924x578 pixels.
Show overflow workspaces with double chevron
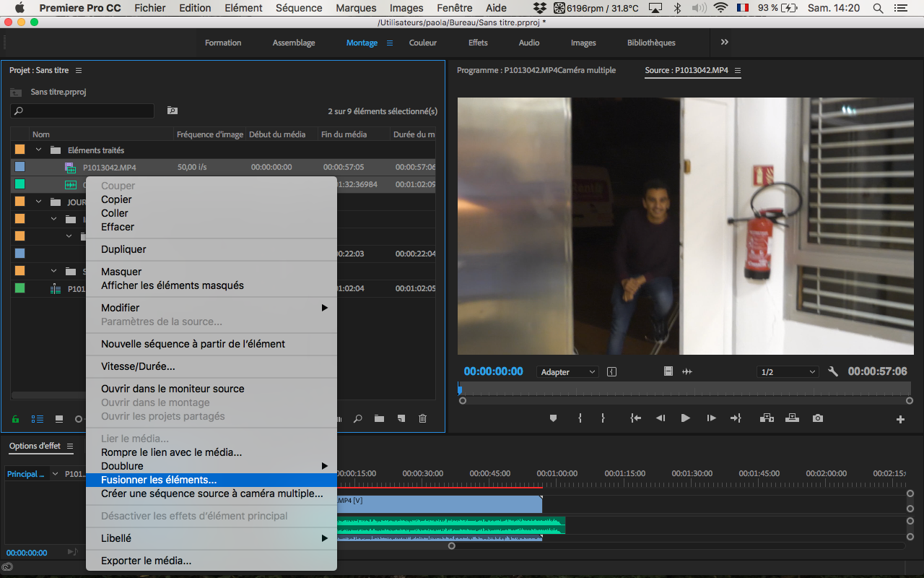tap(725, 42)
